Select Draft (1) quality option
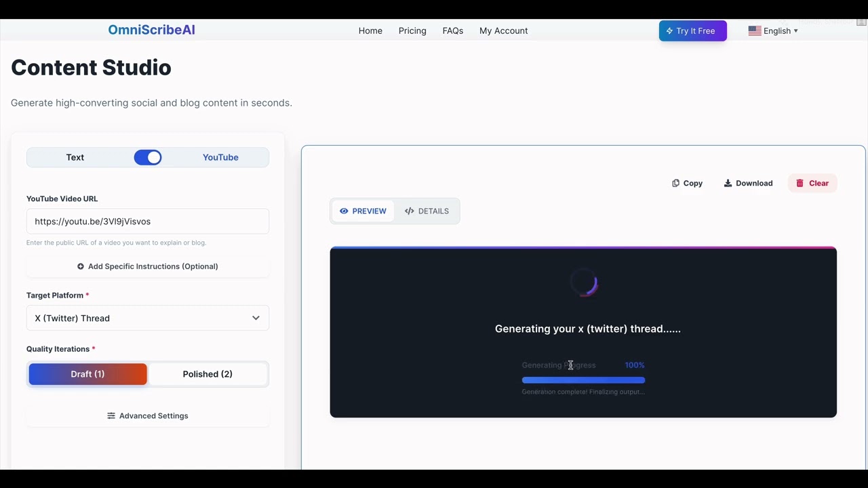This screenshot has width=868, height=488. 87,374
